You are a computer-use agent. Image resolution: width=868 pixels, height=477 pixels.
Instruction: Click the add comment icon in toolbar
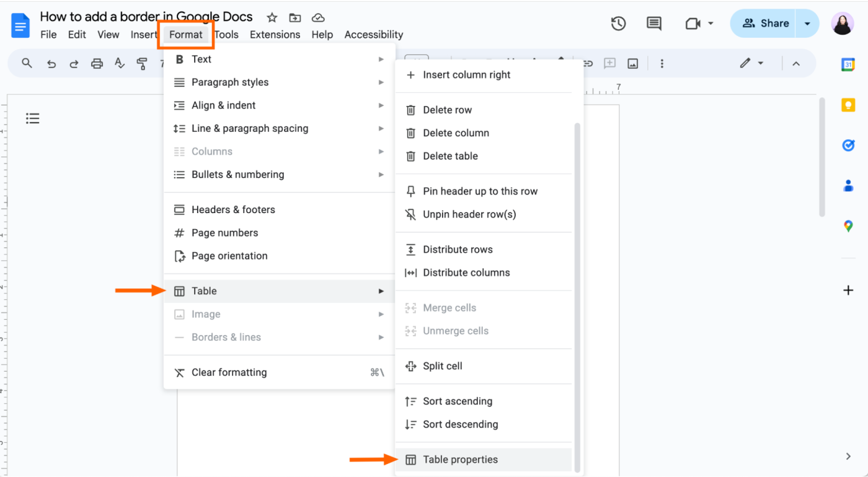610,63
